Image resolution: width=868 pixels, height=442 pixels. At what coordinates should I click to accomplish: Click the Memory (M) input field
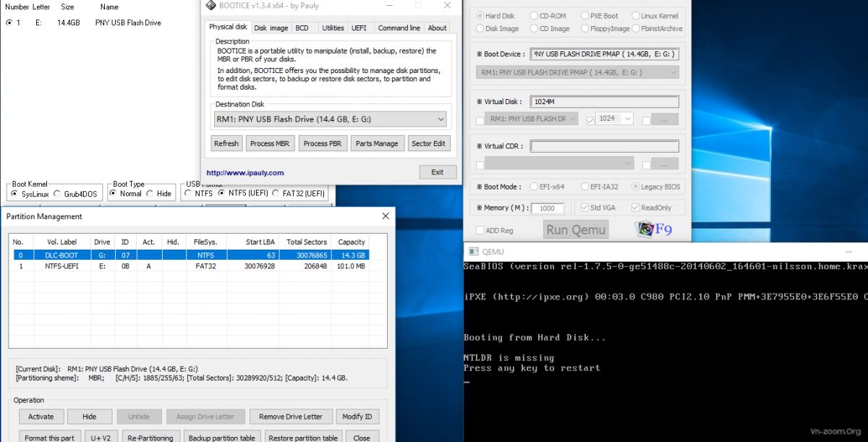coord(547,208)
